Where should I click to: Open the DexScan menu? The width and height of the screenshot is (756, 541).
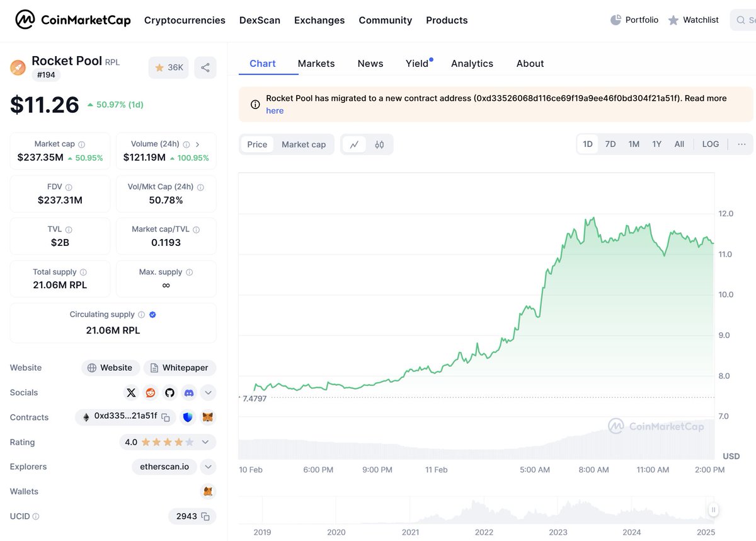click(260, 20)
